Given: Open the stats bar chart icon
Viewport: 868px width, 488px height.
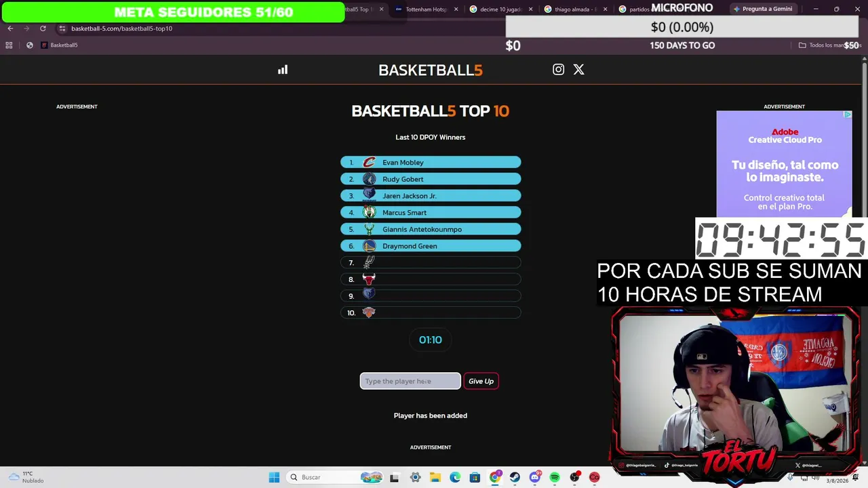Looking at the screenshot, I should [x=283, y=70].
